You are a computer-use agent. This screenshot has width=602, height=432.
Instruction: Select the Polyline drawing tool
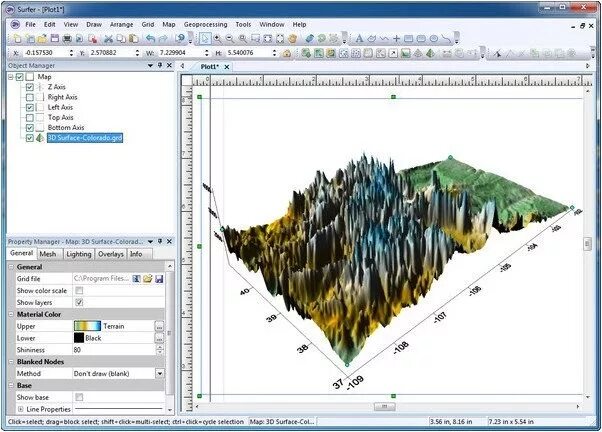(x=384, y=38)
